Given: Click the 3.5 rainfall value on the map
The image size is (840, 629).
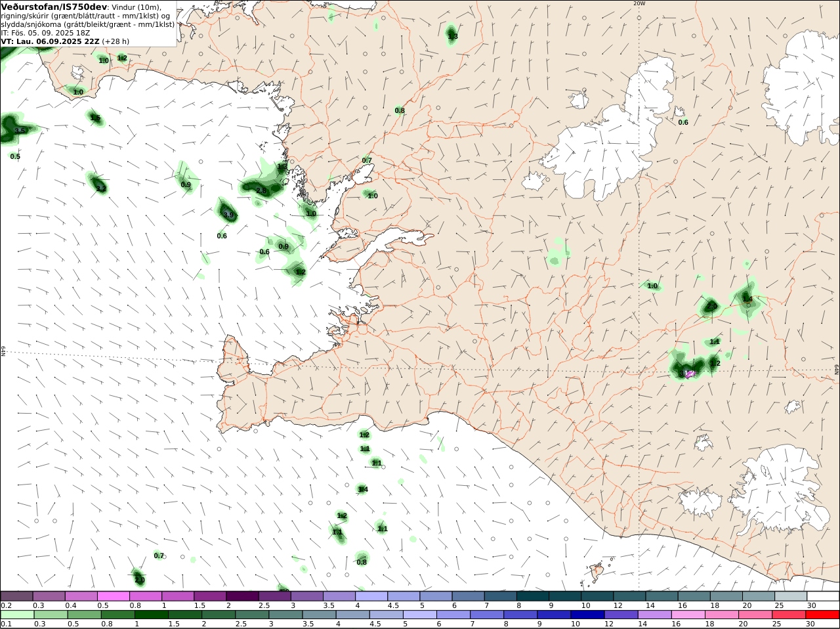Looking at the screenshot, I should click(20, 131).
